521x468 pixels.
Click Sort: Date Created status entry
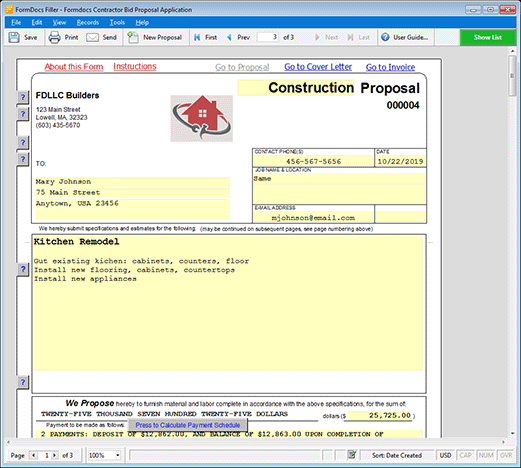click(397, 455)
